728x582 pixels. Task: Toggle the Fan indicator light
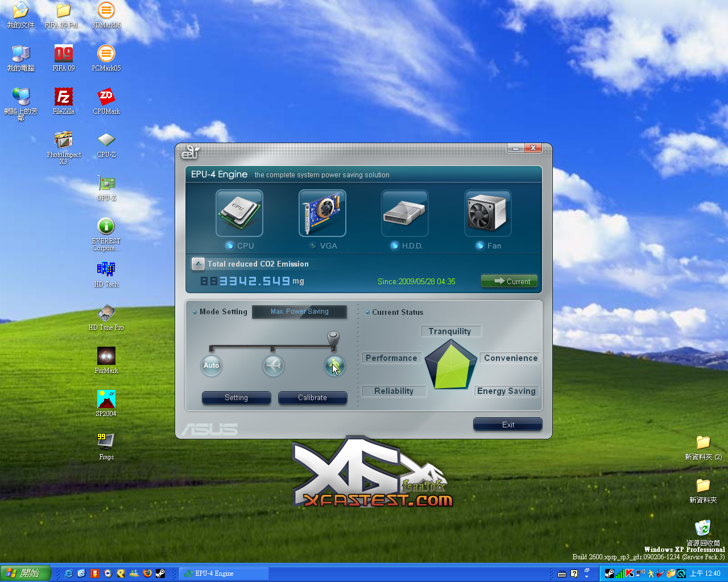coord(480,246)
